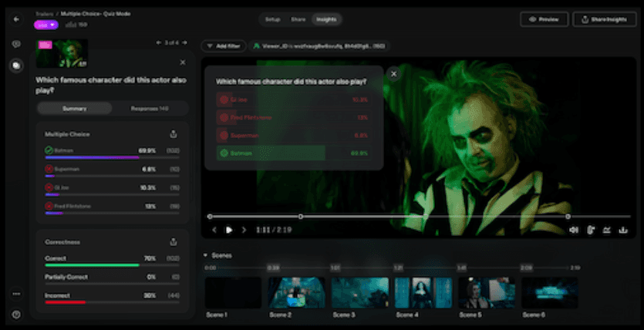The image size is (644, 330).
Task: Click the Incorrect row in Correctness card
Action: pyautogui.click(x=112, y=298)
